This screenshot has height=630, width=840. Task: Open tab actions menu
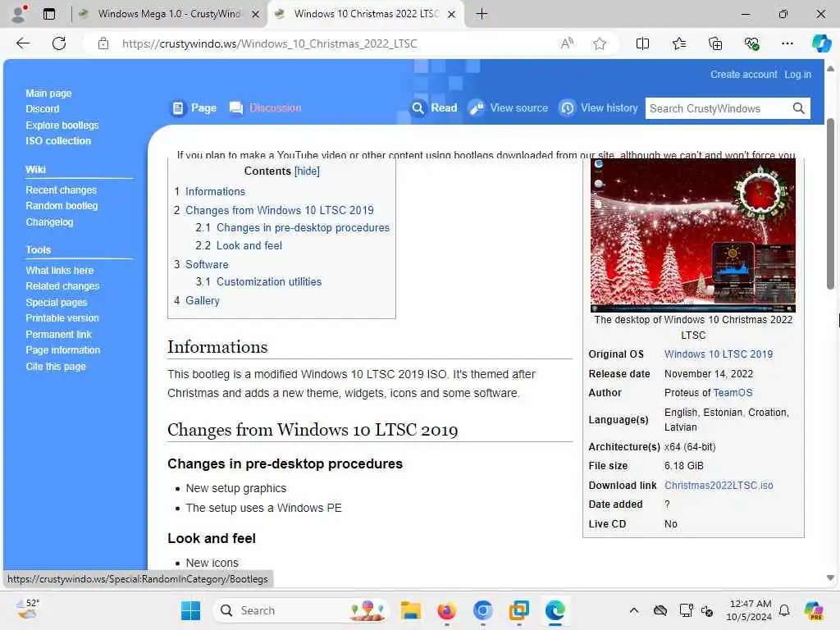click(48, 14)
